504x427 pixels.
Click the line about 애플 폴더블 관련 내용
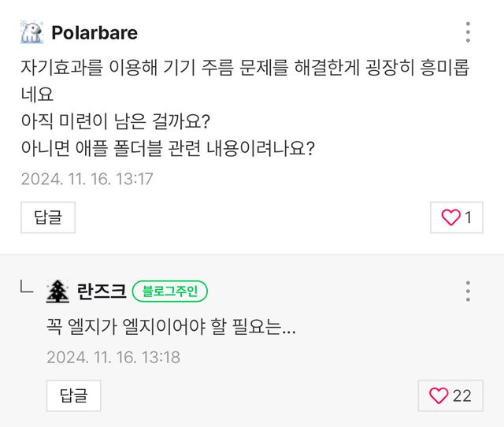pyautogui.click(x=168, y=149)
